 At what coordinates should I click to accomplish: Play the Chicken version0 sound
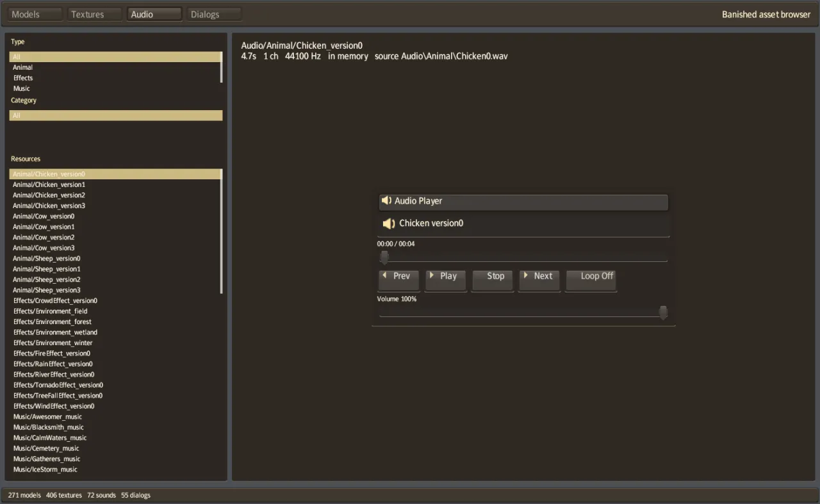[446, 280]
